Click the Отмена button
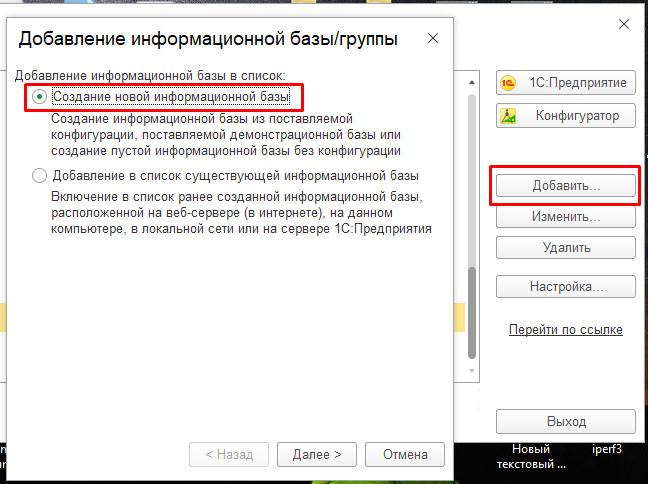 pyautogui.click(x=404, y=454)
